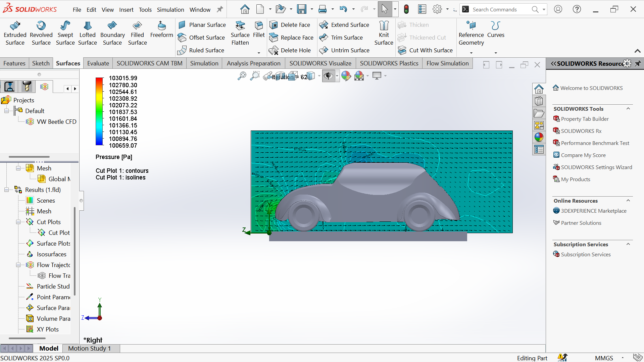
Task: Click the Save icon in the toolbar
Action: (x=302, y=9)
